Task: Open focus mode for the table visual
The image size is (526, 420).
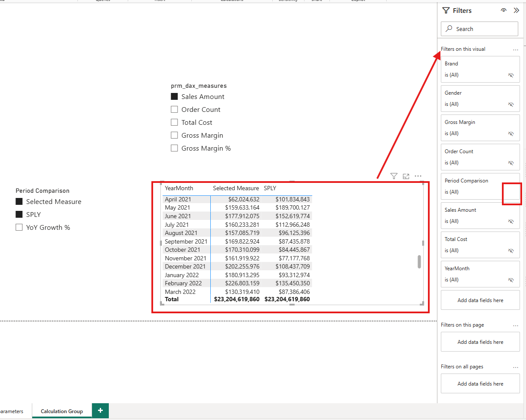Action: [406, 176]
